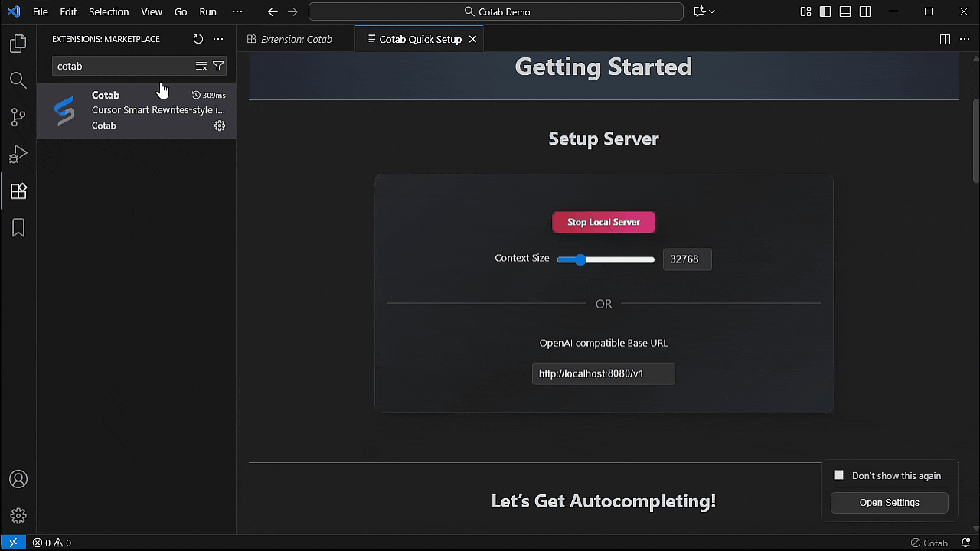Adjust the Context Size slider
Screen dimensions: 980x551
point(579,259)
